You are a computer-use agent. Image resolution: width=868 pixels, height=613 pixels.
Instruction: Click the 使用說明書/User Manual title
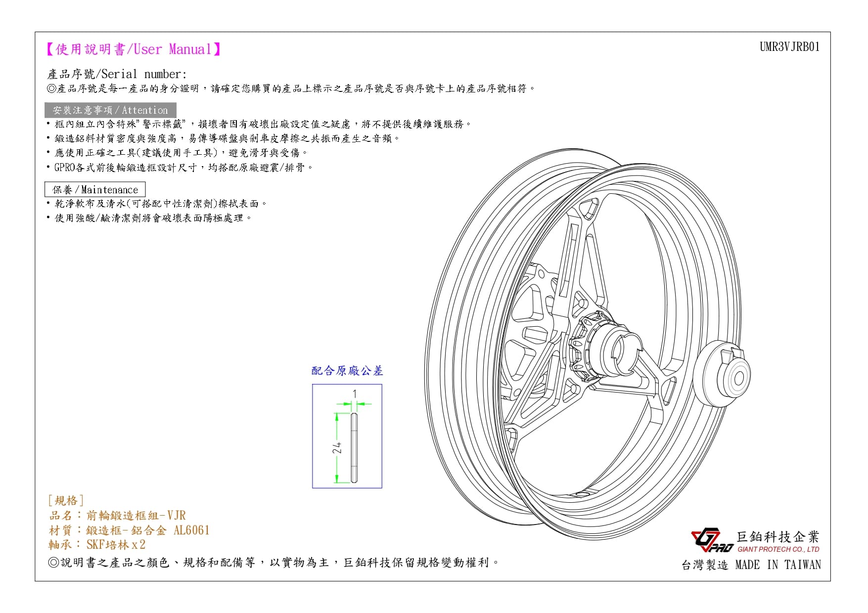pyautogui.click(x=133, y=49)
